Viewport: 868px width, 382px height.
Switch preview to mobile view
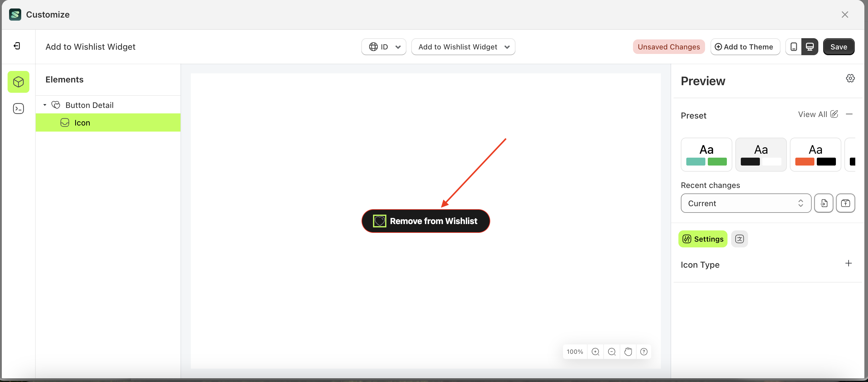[x=794, y=46]
